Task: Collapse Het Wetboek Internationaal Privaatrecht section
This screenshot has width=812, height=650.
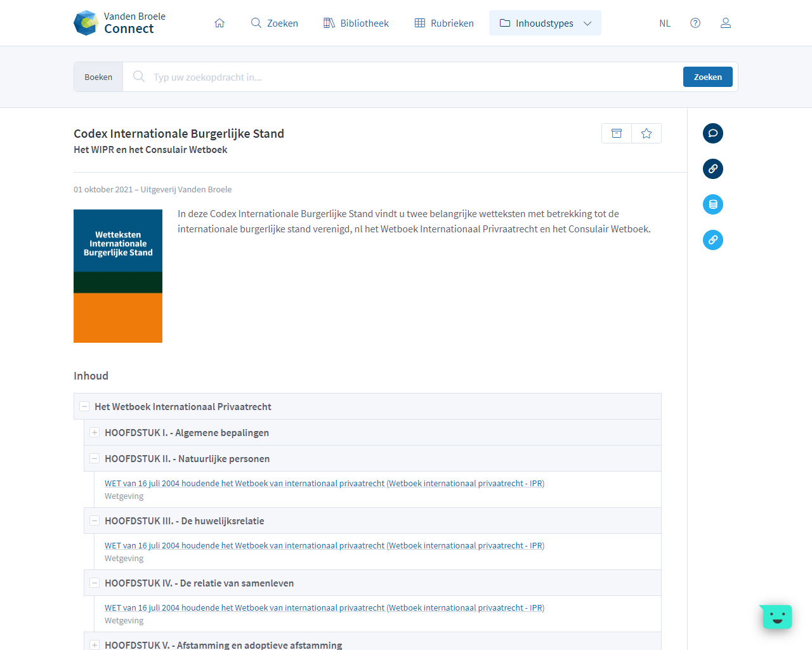Action: pyautogui.click(x=84, y=407)
